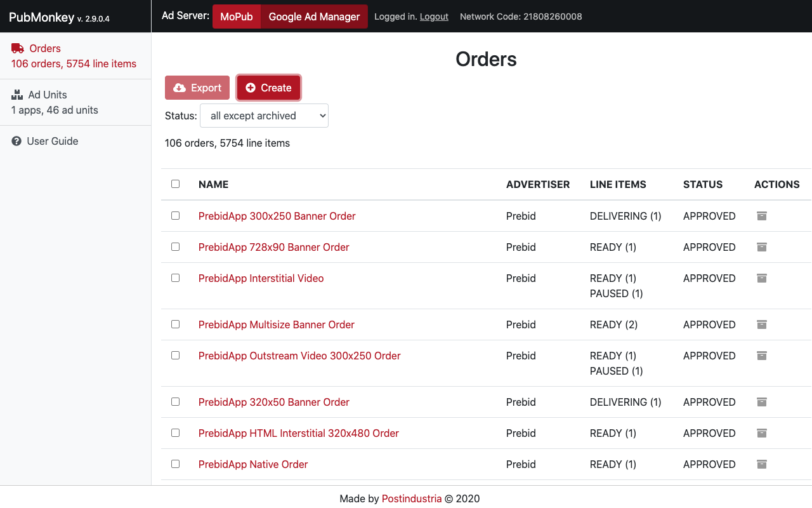Open the Postindustria footer link
Viewport: 812px width, 508px height.
(x=412, y=498)
